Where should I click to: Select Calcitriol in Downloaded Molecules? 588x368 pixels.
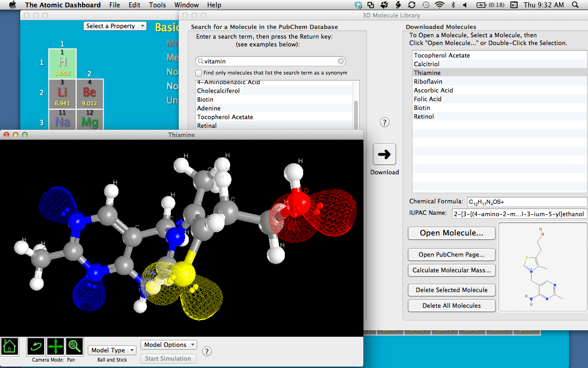500,64
